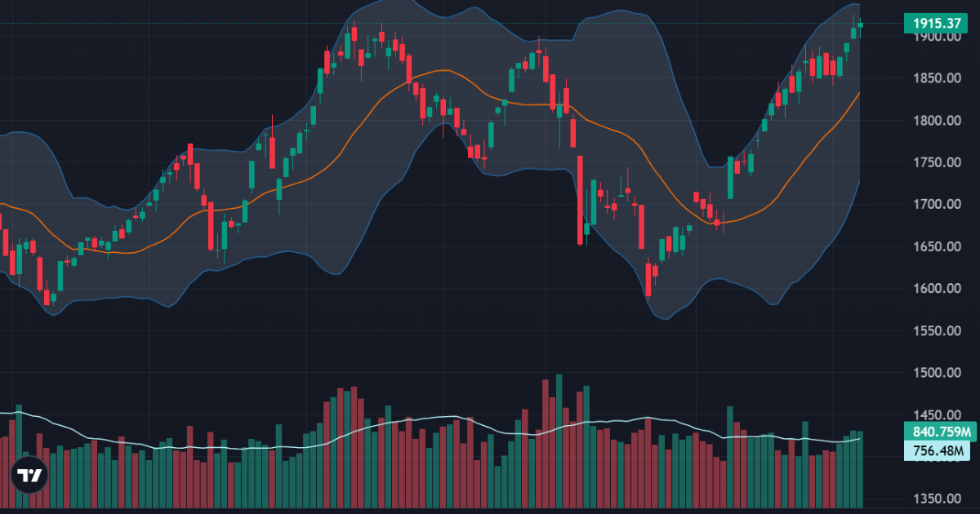Click the TradingView logo icon
The height and width of the screenshot is (514, 980).
(30, 476)
